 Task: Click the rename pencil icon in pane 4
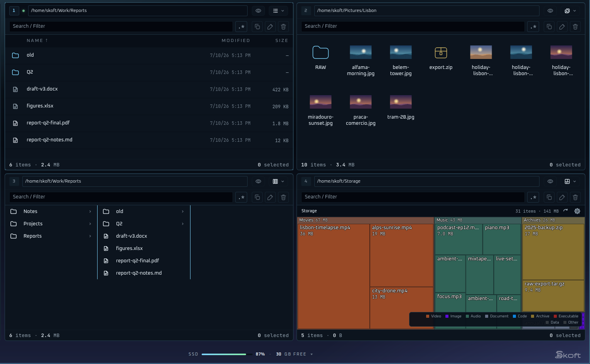562,197
